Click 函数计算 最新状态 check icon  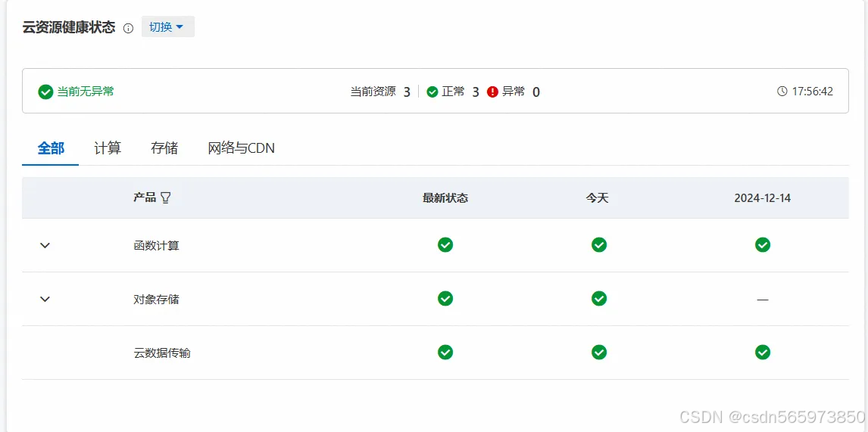point(445,244)
